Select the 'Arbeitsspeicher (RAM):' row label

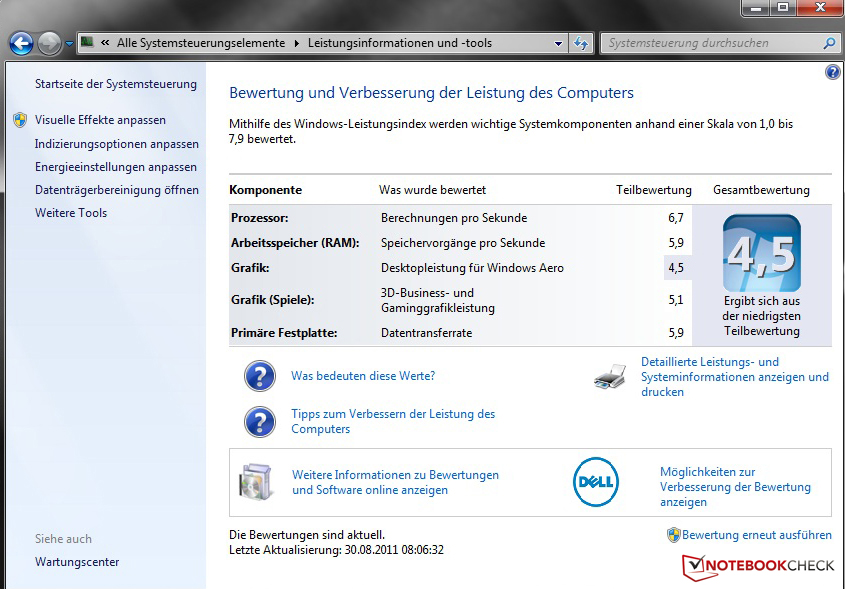(295, 243)
